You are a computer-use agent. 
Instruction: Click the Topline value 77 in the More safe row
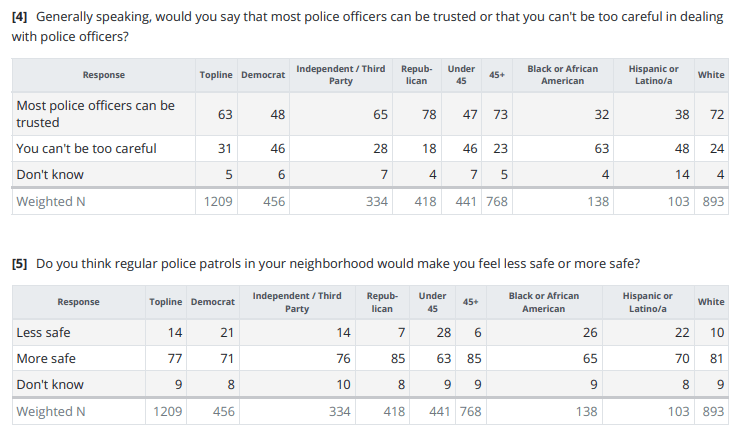point(177,358)
